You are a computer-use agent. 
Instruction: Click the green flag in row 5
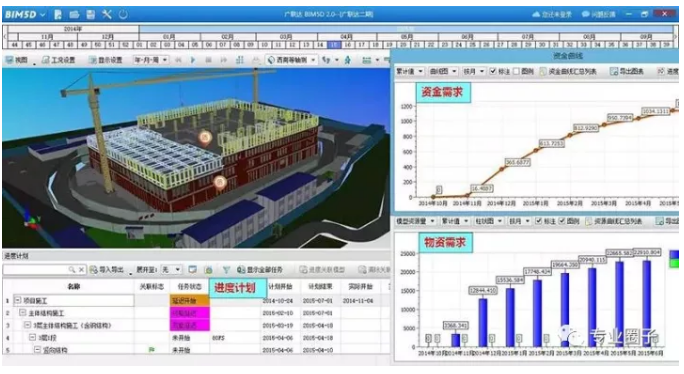pos(152,350)
